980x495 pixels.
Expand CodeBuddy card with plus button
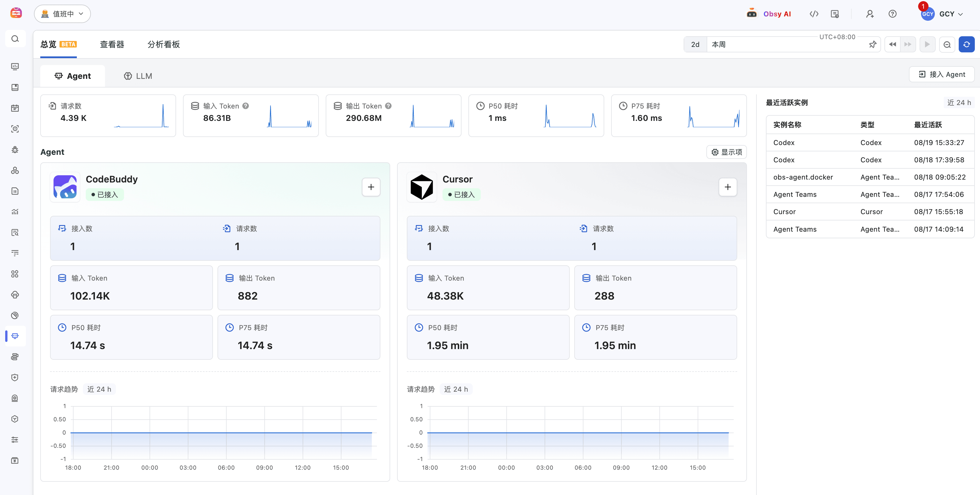point(371,187)
